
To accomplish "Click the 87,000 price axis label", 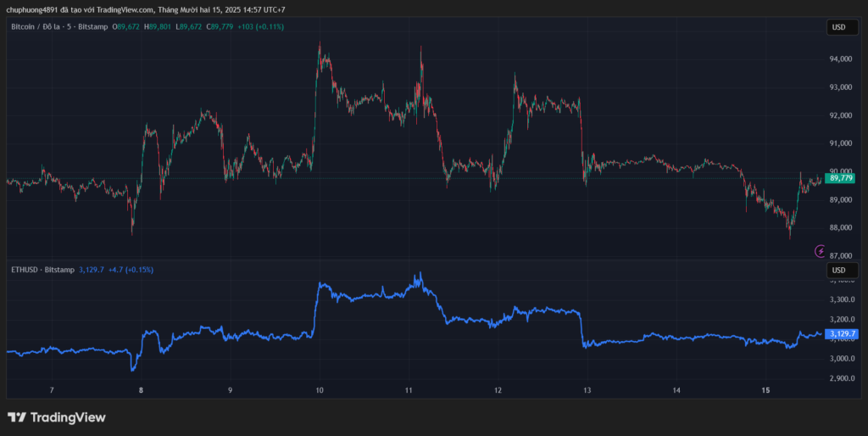I will (x=841, y=255).
